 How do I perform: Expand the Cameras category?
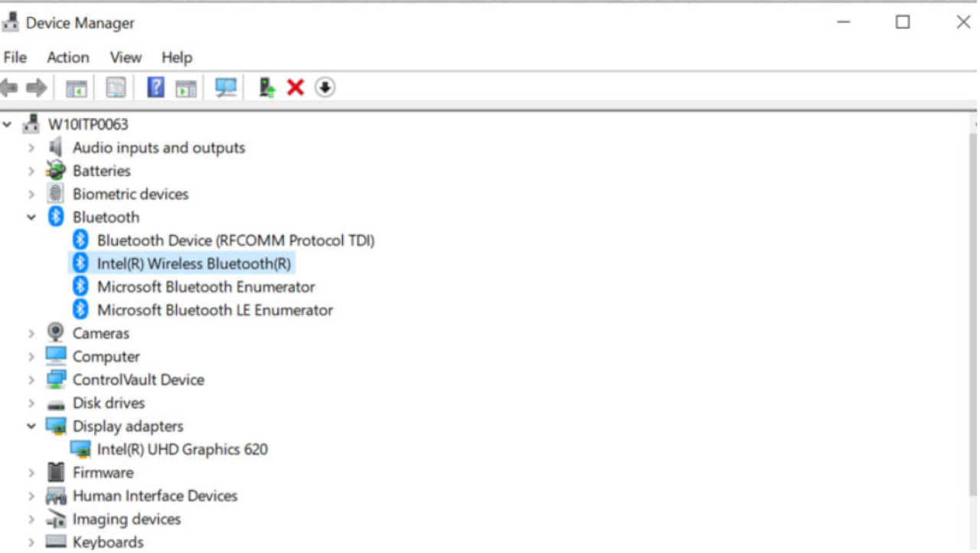coord(31,334)
